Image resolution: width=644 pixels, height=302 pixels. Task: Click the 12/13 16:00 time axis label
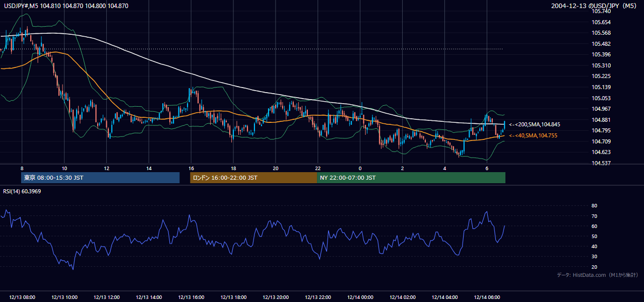191,297
